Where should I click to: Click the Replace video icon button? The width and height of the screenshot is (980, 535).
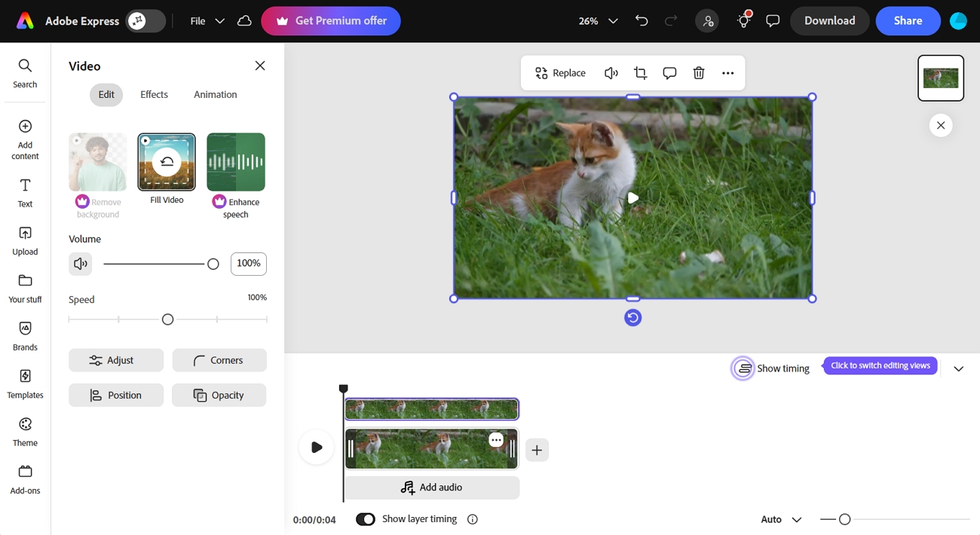pyautogui.click(x=560, y=73)
